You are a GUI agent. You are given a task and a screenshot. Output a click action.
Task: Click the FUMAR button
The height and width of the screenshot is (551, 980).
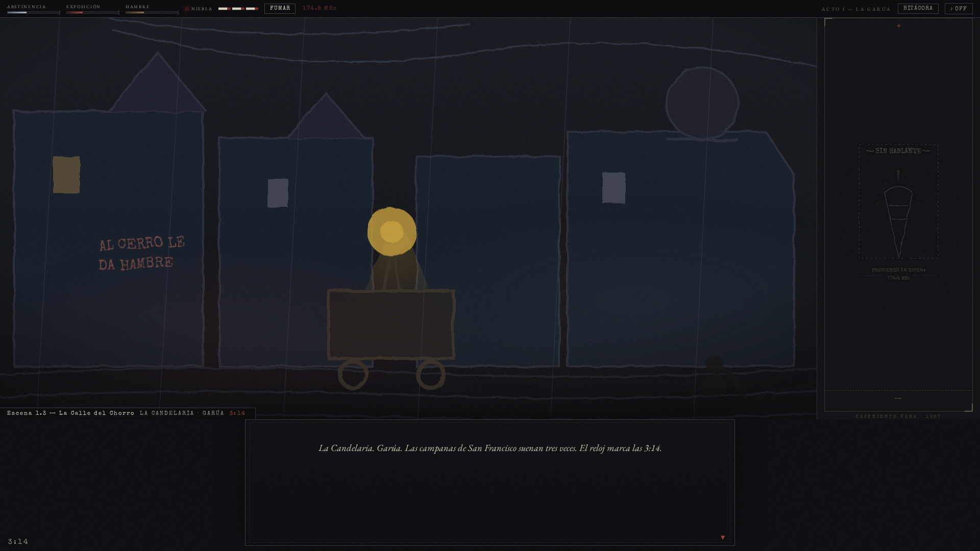pyautogui.click(x=280, y=8)
